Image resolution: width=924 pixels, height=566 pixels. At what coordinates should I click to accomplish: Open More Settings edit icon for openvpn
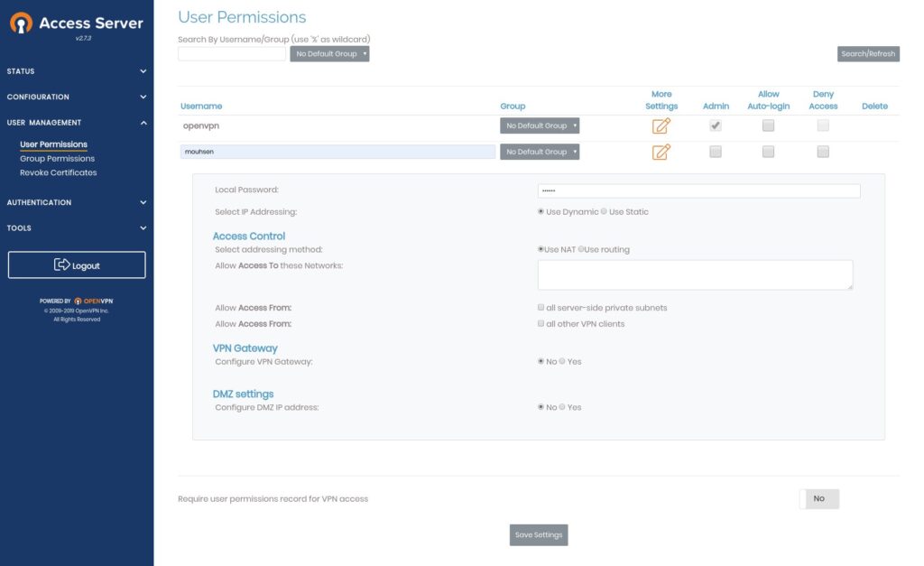click(661, 125)
